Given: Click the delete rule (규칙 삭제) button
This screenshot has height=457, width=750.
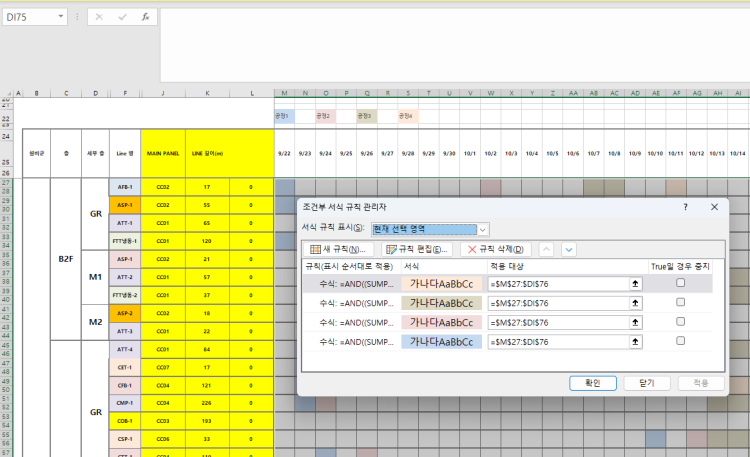Looking at the screenshot, I should (x=496, y=249).
